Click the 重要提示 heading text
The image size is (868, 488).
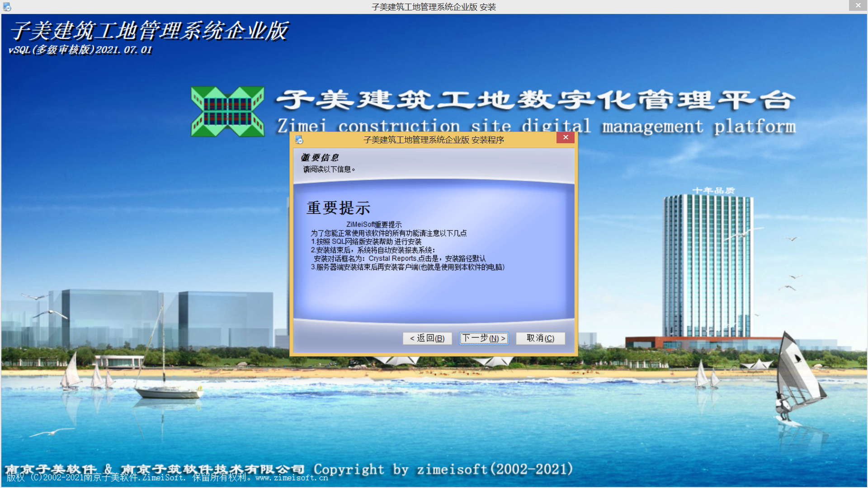[x=339, y=208]
